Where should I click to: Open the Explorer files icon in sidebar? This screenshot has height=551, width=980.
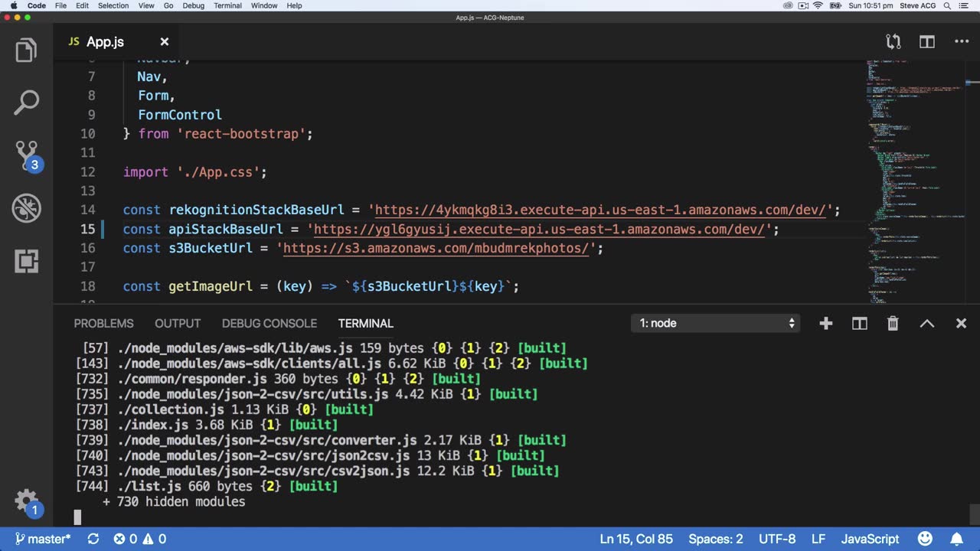(26, 51)
